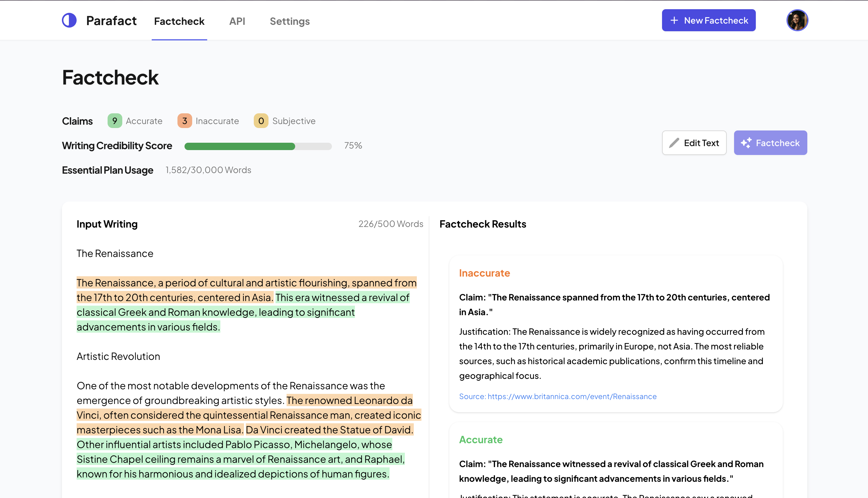Open the API tab

[237, 21]
